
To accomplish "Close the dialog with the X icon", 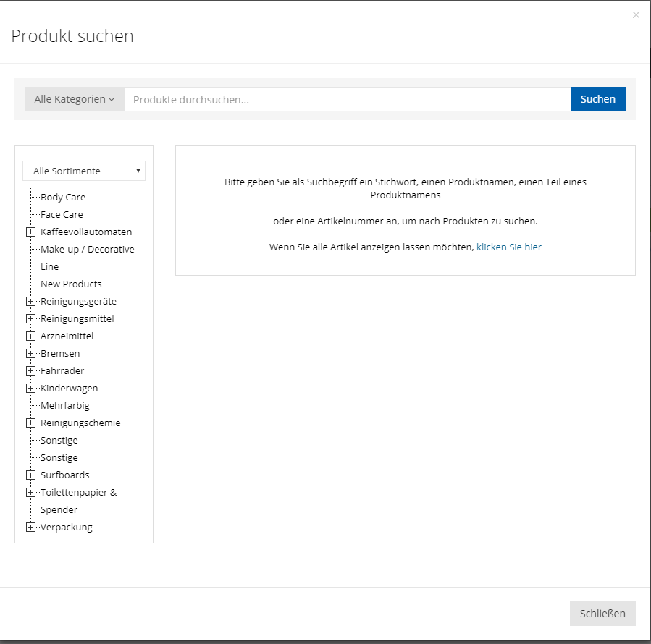I will [x=636, y=14].
